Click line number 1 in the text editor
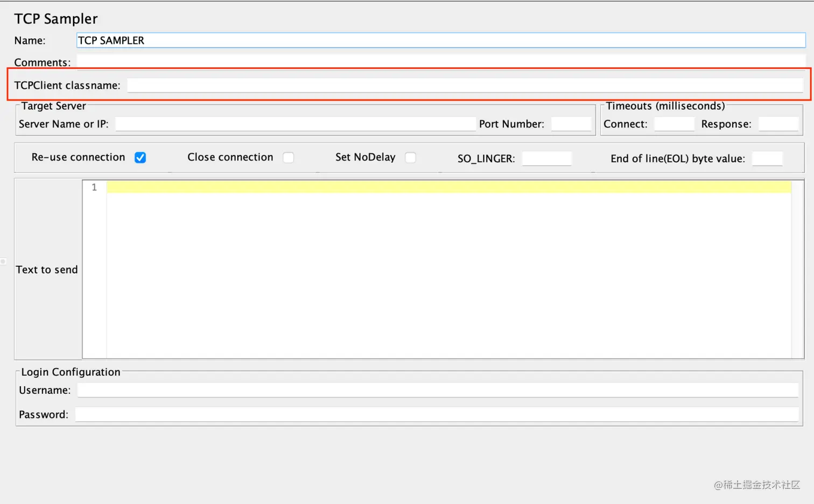The width and height of the screenshot is (814, 504). (x=94, y=187)
